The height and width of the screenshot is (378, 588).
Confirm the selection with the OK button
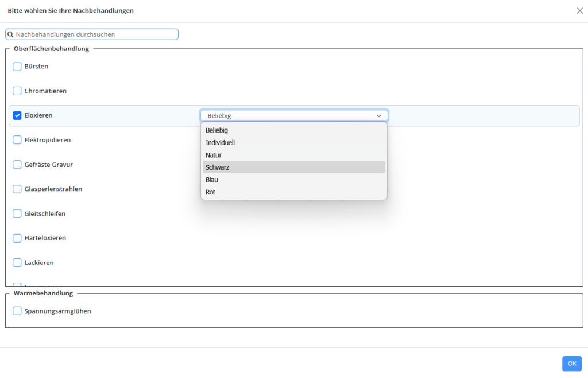point(571,364)
